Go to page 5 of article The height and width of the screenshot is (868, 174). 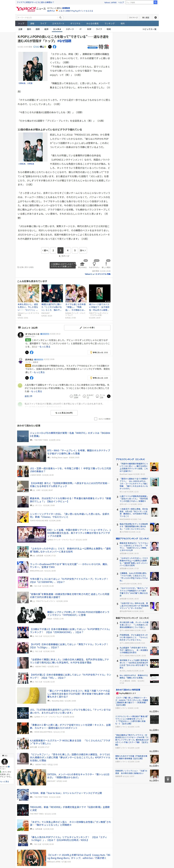click(x=75, y=250)
